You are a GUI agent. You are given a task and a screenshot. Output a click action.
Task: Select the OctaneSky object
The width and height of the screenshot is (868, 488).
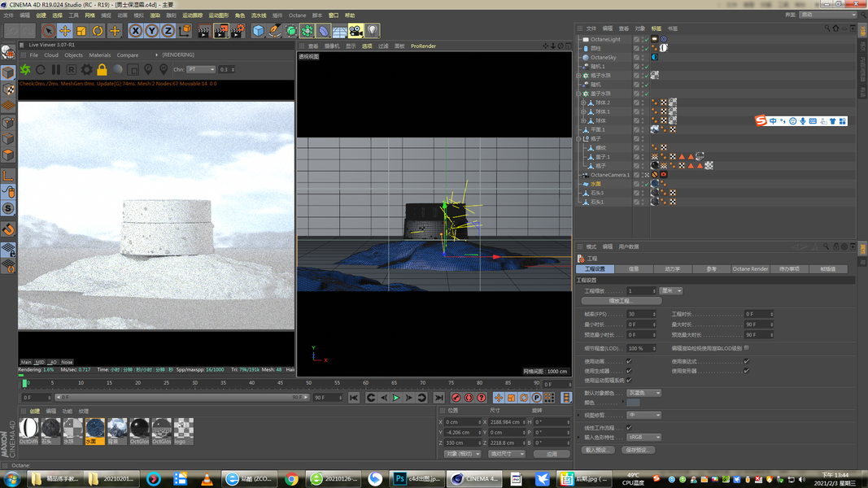(x=603, y=58)
